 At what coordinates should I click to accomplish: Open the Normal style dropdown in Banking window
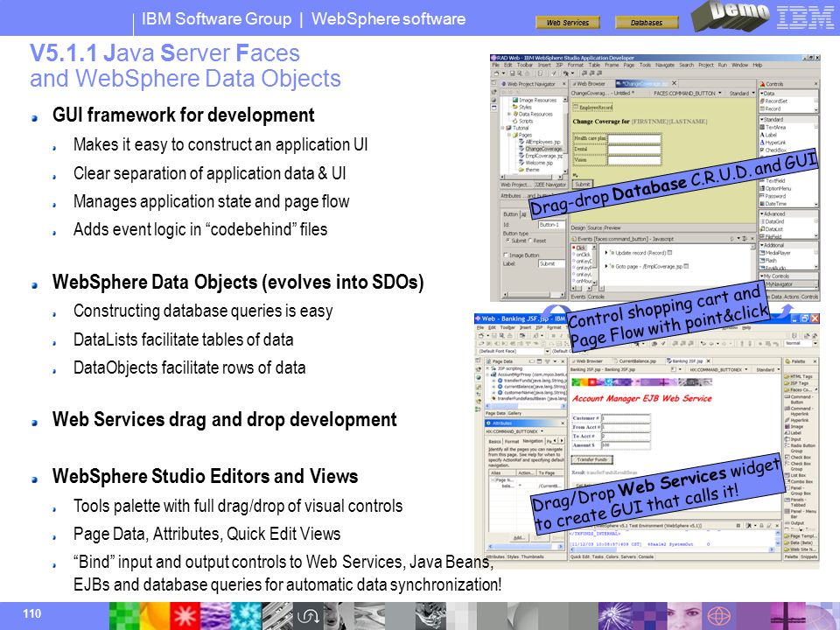[815, 343]
